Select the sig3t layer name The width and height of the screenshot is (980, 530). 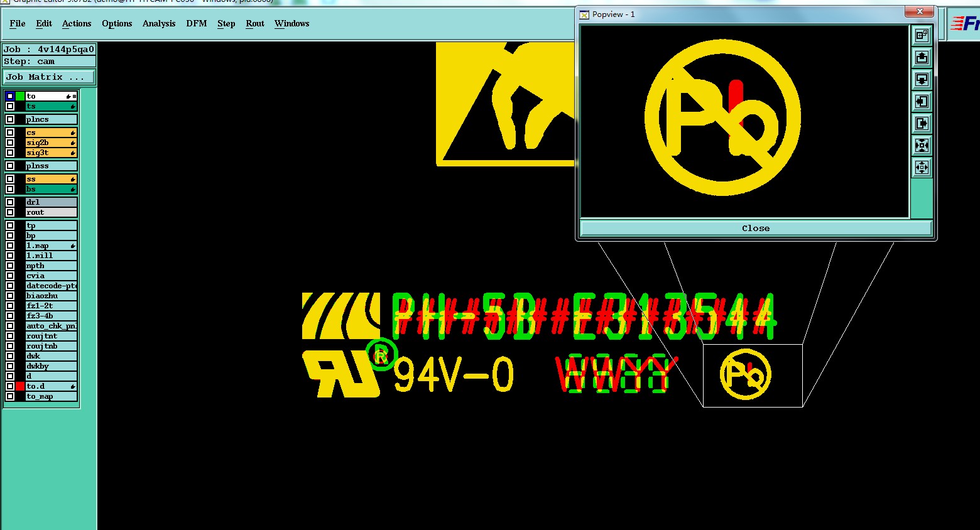tap(51, 153)
